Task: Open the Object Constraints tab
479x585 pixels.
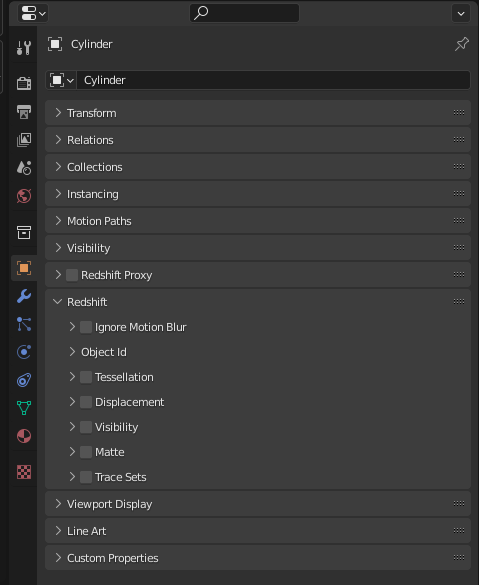Action: (24, 380)
